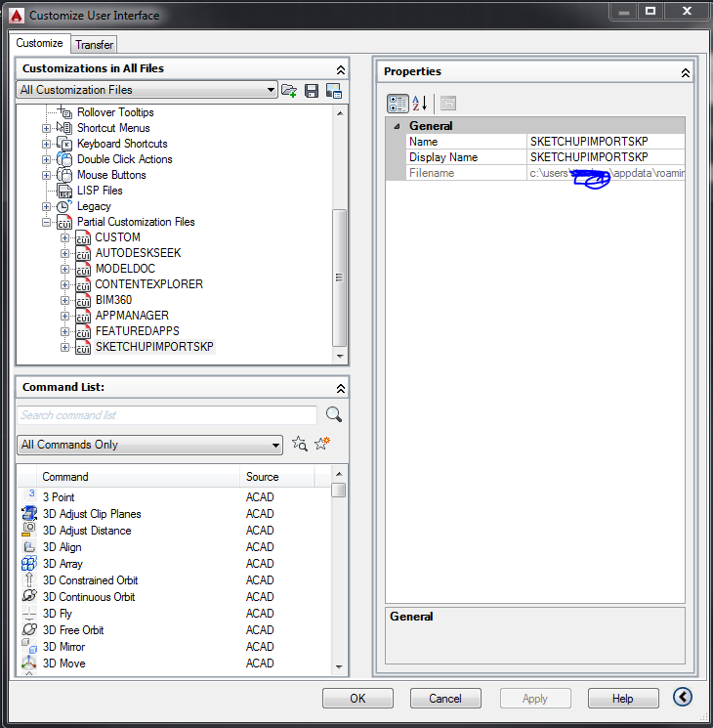Collapse the Properties pane

tap(685, 73)
